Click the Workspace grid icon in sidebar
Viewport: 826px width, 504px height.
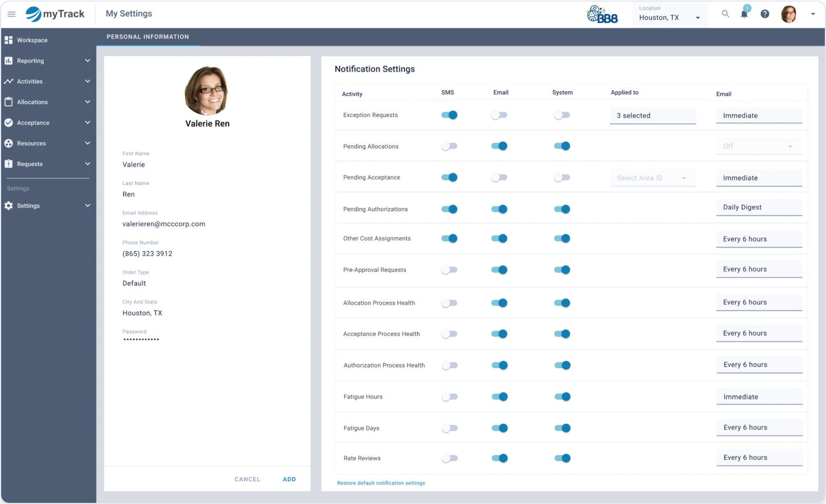[9, 40]
